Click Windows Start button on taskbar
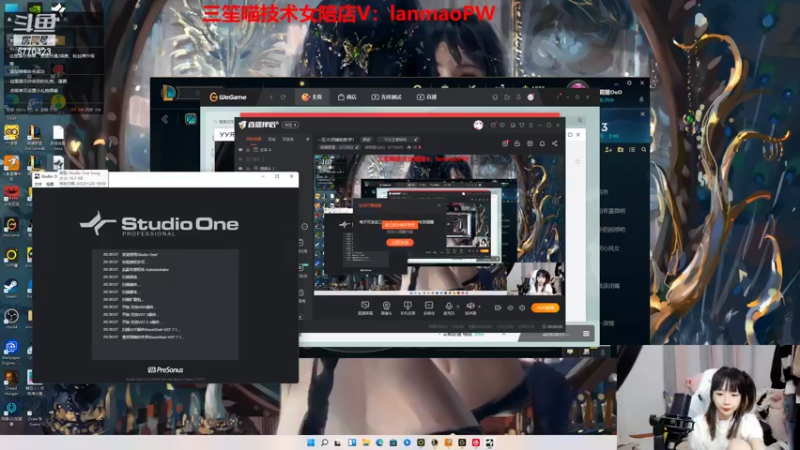This screenshot has height=450, width=800. click(311, 442)
